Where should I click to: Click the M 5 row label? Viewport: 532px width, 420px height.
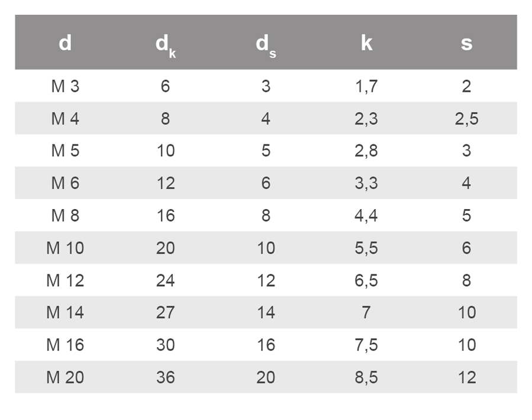(x=65, y=151)
